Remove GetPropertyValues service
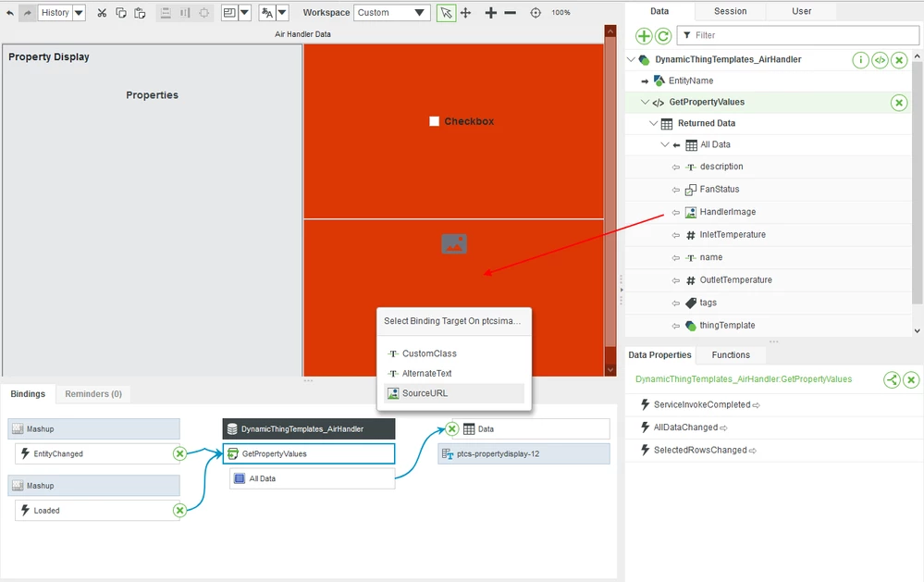 click(899, 103)
